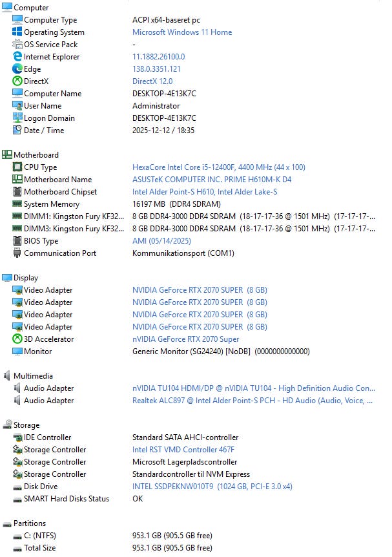Screen dimensions: 392x557
Task: Click the DirectX Xbox icon
Action: tap(17, 81)
